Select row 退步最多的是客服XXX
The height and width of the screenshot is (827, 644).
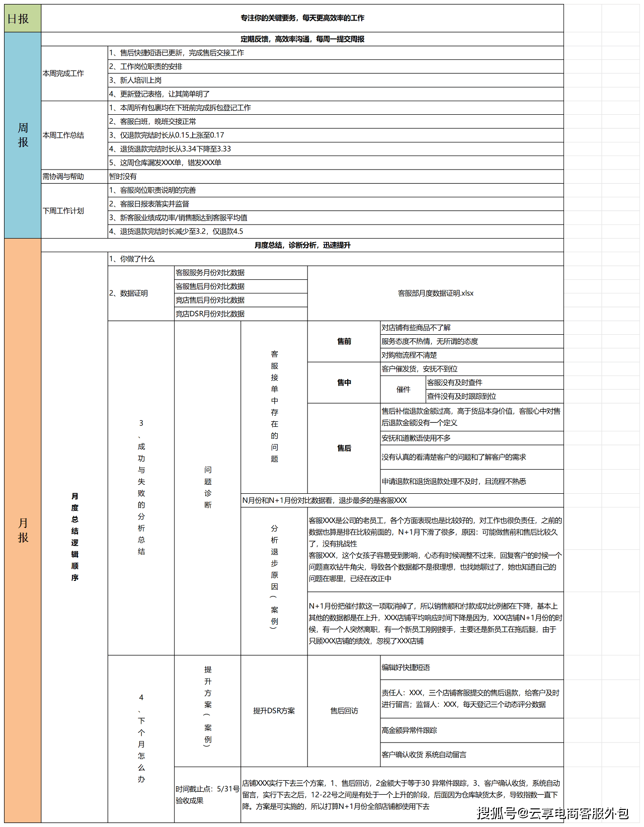coord(403,500)
